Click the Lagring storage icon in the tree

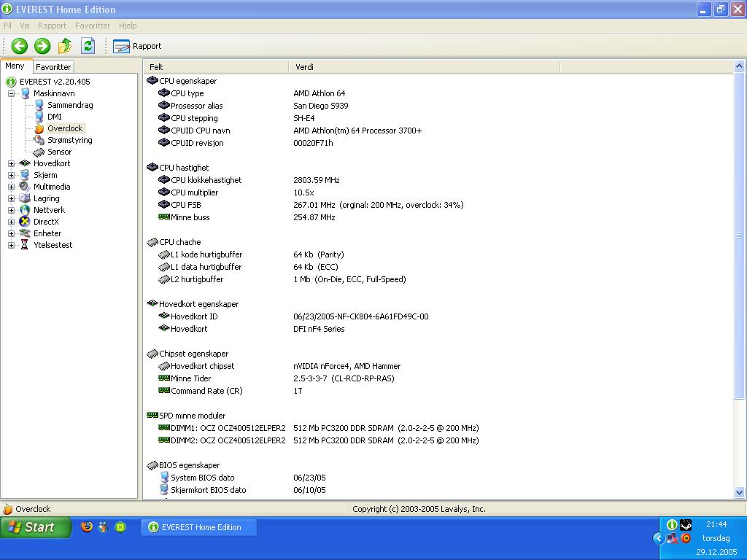coord(25,198)
